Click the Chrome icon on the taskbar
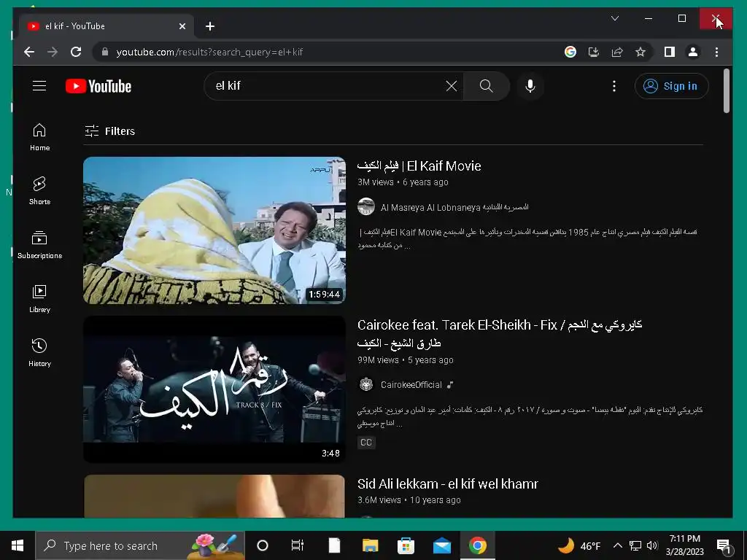 (x=477, y=545)
